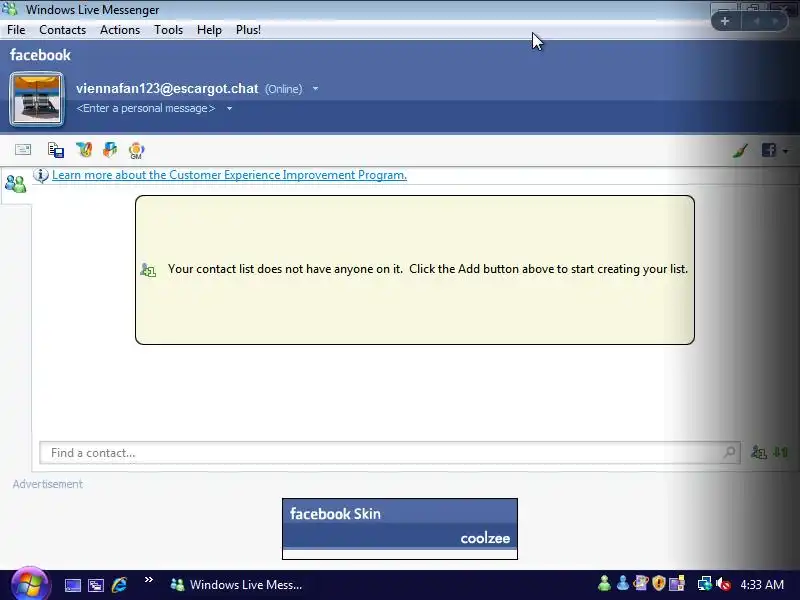Click the sort contacts arrows icon

pos(781,452)
